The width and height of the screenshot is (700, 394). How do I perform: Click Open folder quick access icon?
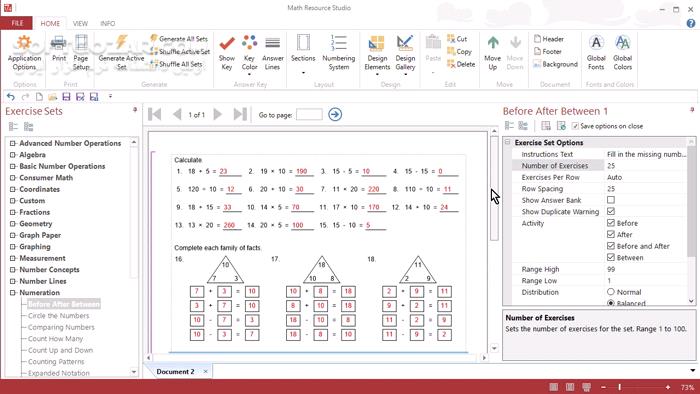[53, 96]
